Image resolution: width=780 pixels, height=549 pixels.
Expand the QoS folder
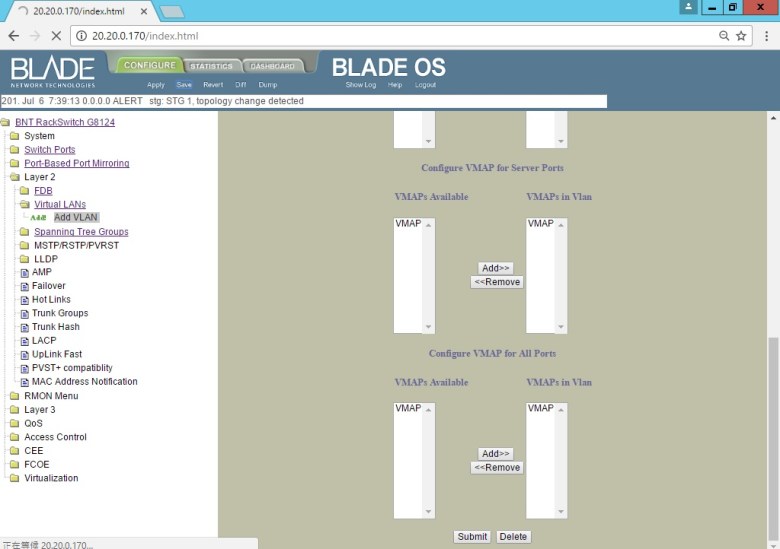click(14, 424)
